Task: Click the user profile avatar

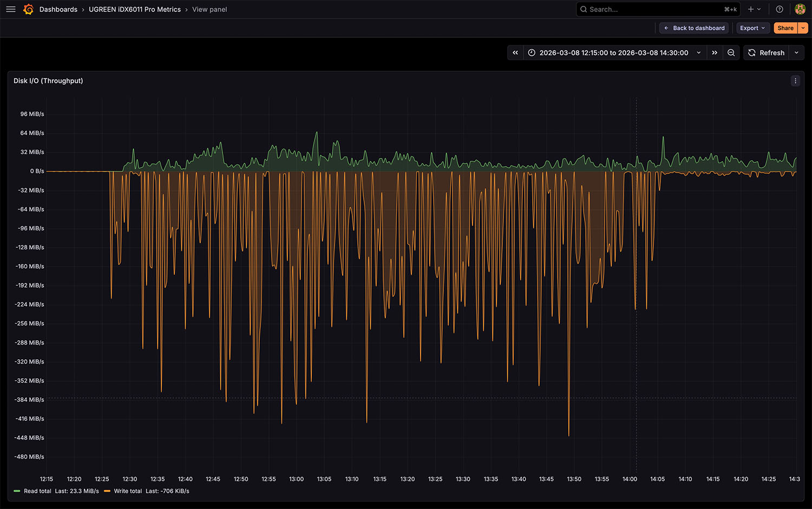Action: (800, 9)
